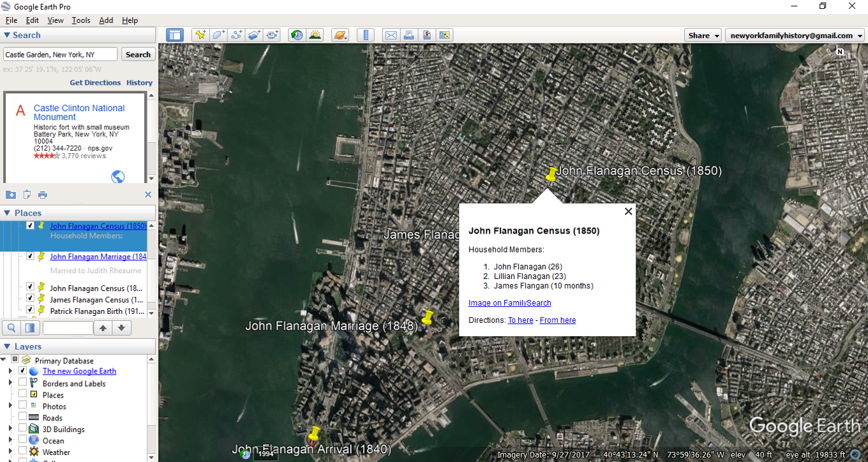Open the Image on FamilySearch link
Screen dimensions: 868x462
(x=509, y=303)
